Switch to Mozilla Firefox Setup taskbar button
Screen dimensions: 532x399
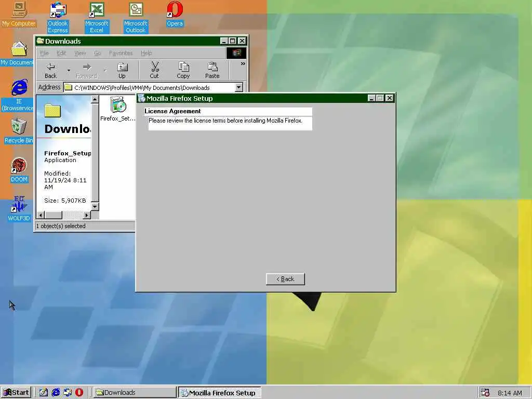[220, 393]
